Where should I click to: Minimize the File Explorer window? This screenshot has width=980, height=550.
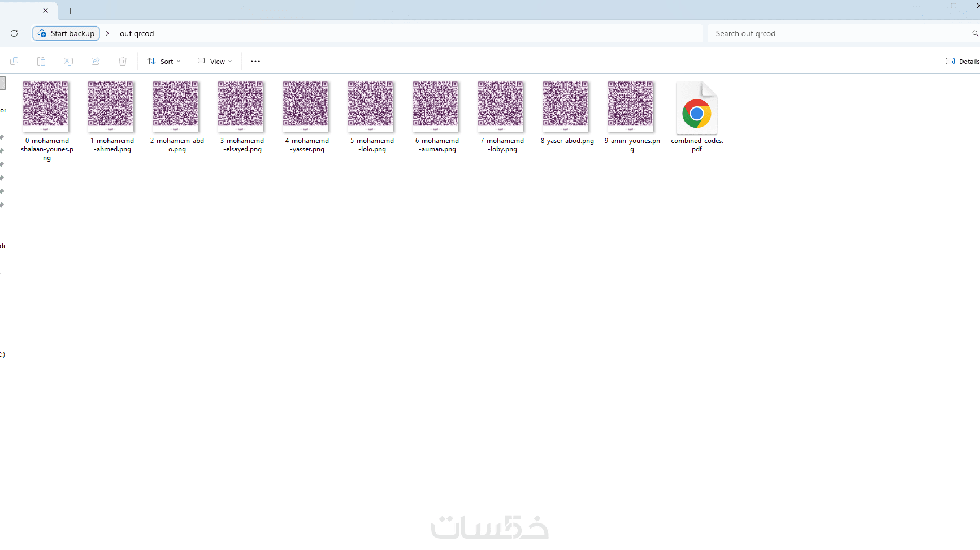(x=928, y=6)
